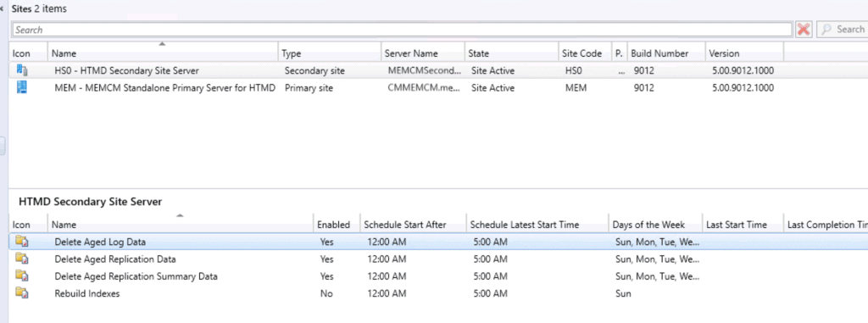Sort by Last Completion Time column
The height and width of the screenshot is (323, 868).
pyautogui.click(x=826, y=225)
